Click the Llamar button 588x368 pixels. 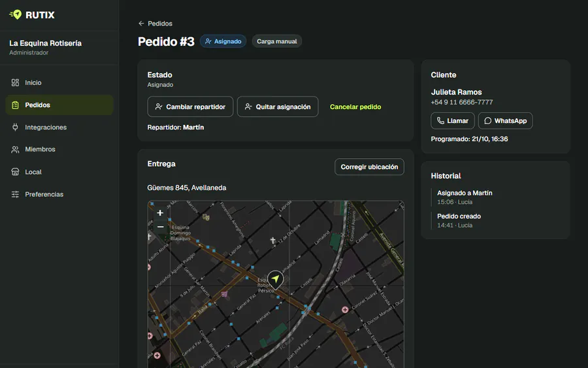pyautogui.click(x=453, y=121)
